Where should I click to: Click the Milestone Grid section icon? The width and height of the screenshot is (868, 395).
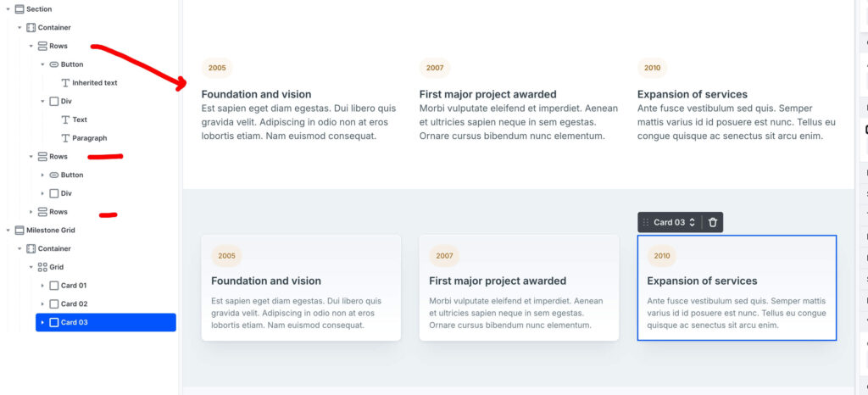(19, 230)
